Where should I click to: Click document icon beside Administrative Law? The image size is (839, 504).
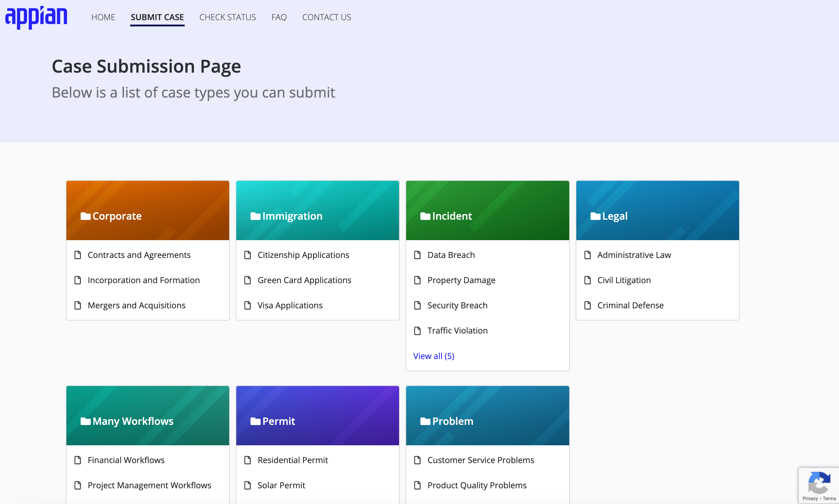point(587,255)
